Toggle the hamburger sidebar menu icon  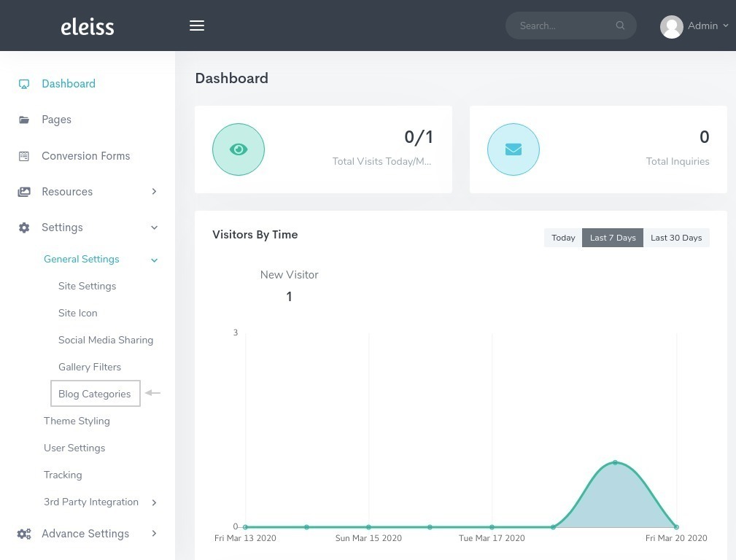tap(197, 26)
